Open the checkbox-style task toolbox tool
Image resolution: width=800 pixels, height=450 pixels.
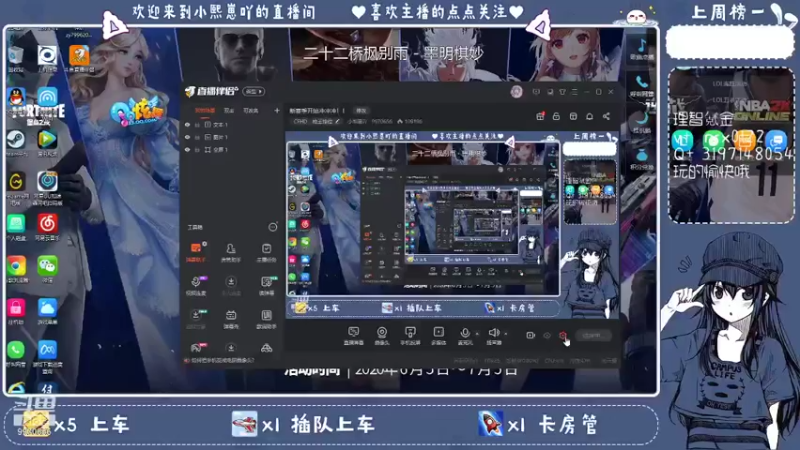pyautogui.click(x=266, y=252)
